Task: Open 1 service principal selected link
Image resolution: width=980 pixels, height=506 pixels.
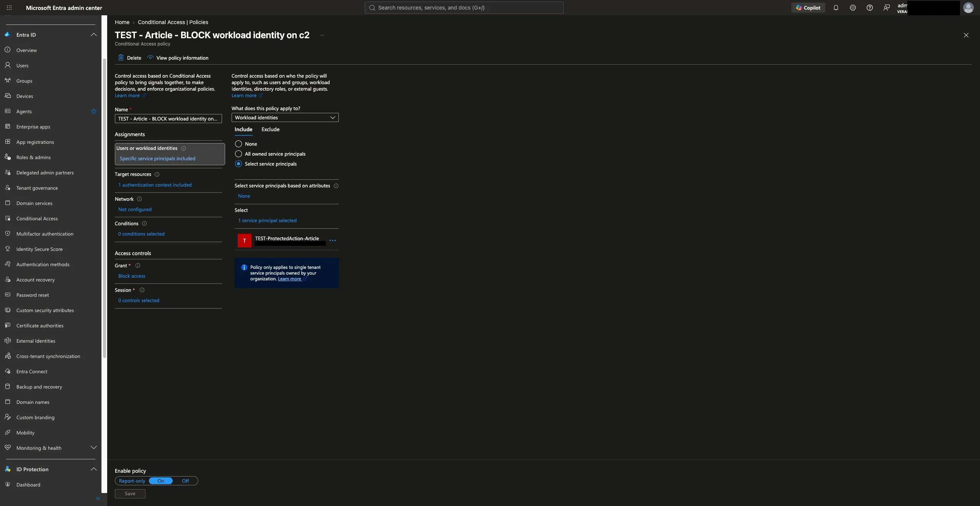Action: click(x=267, y=221)
